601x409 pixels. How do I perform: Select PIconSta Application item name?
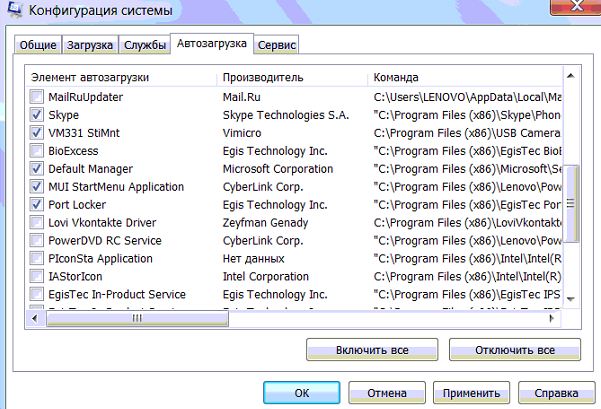pos(100,259)
